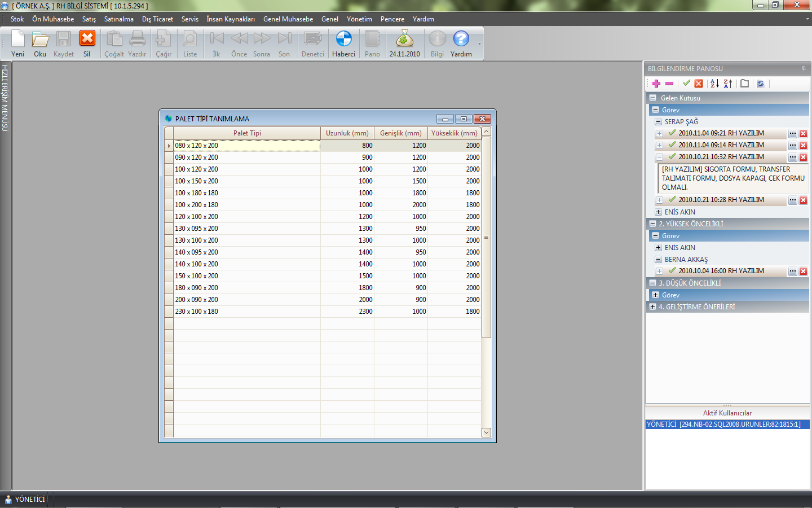Click Palet Tipi column header
The height and width of the screenshot is (508, 812).
(247, 133)
